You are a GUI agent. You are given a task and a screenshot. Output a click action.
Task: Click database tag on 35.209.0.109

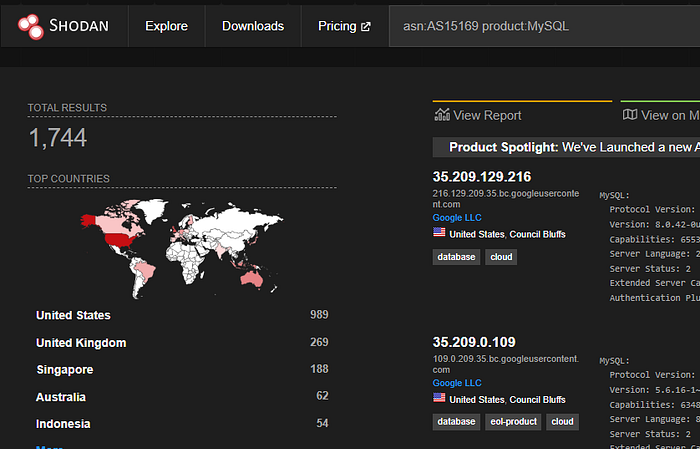point(456,422)
